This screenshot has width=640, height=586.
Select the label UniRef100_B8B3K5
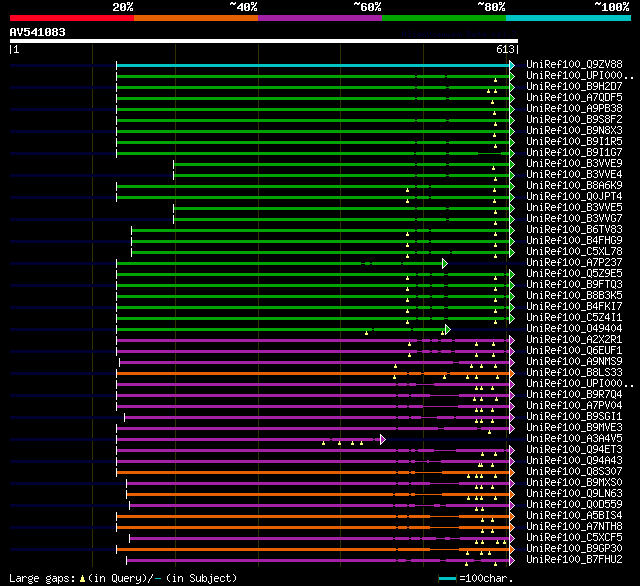click(x=574, y=296)
